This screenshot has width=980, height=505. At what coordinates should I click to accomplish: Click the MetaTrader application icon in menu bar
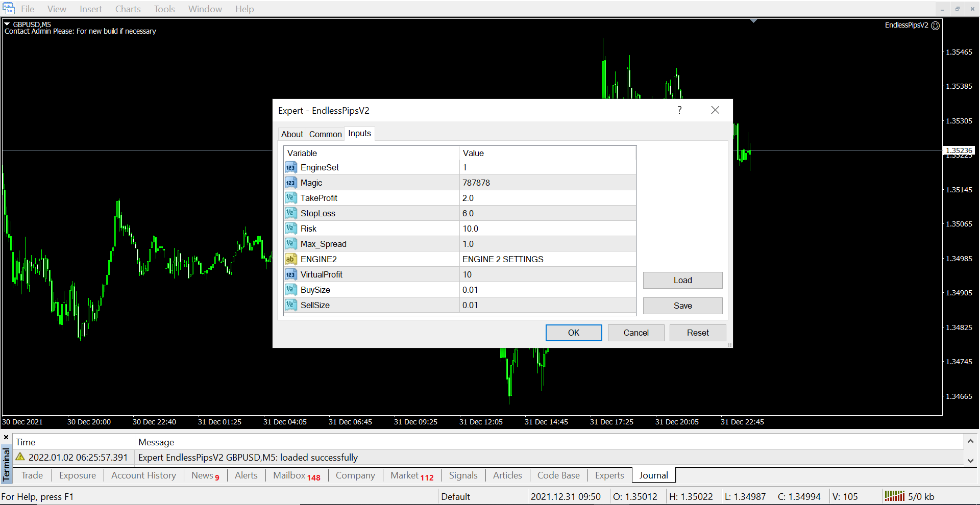pos(9,9)
